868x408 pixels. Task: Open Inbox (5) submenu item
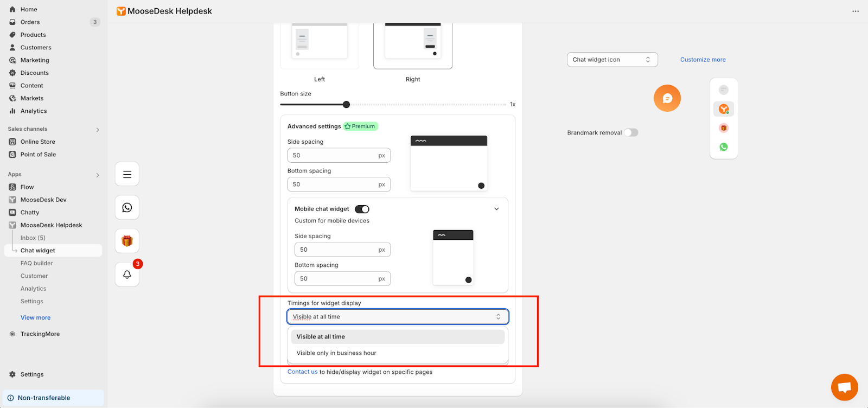pyautogui.click(x=33, y=238)
